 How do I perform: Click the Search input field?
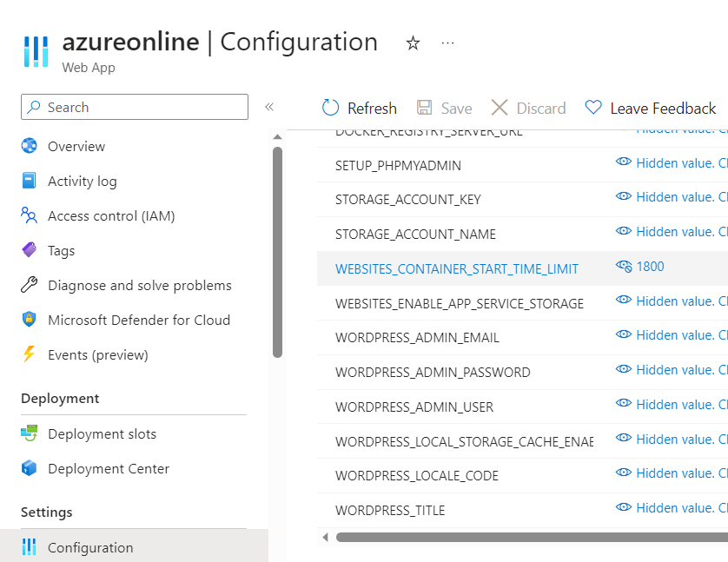(135, 107)
